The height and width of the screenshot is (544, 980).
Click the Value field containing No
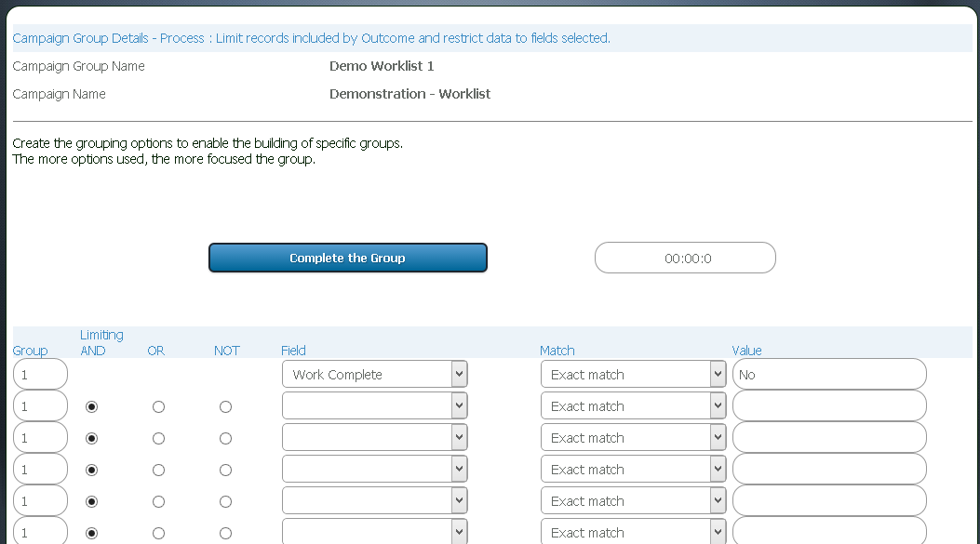[828, 374]
